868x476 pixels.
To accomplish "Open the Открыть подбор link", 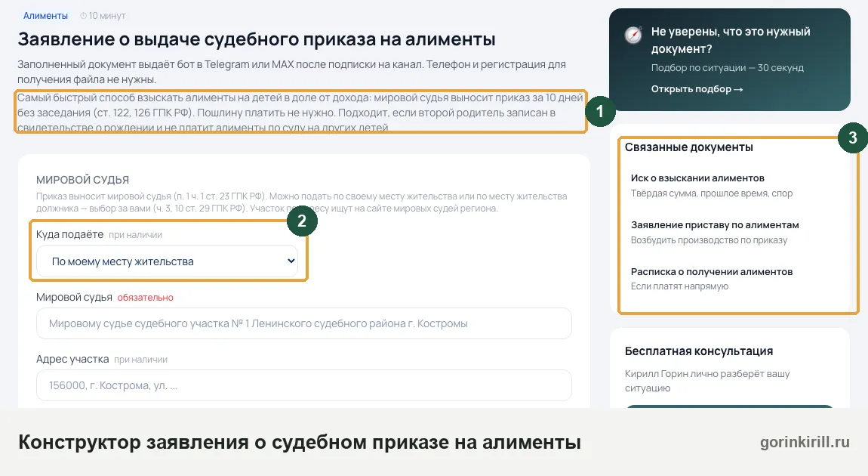I will (x=697, y=88).
